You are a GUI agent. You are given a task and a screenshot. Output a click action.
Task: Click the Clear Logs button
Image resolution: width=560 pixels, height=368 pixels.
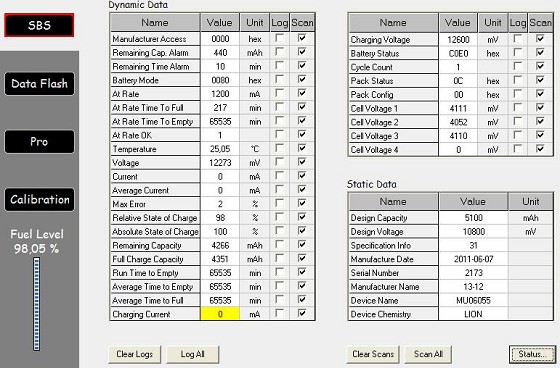tap(135, 354)
